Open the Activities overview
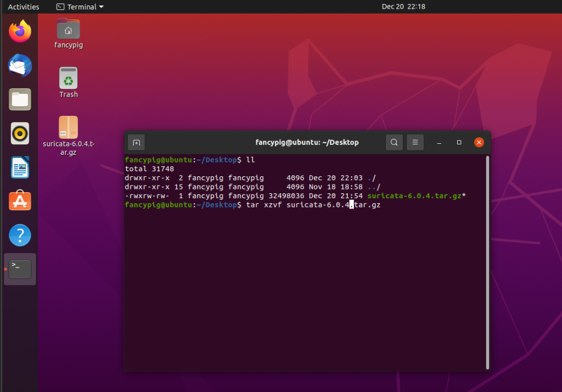Image resolution: width=562 pixels, height=392 pixels. tap(24, 7)
